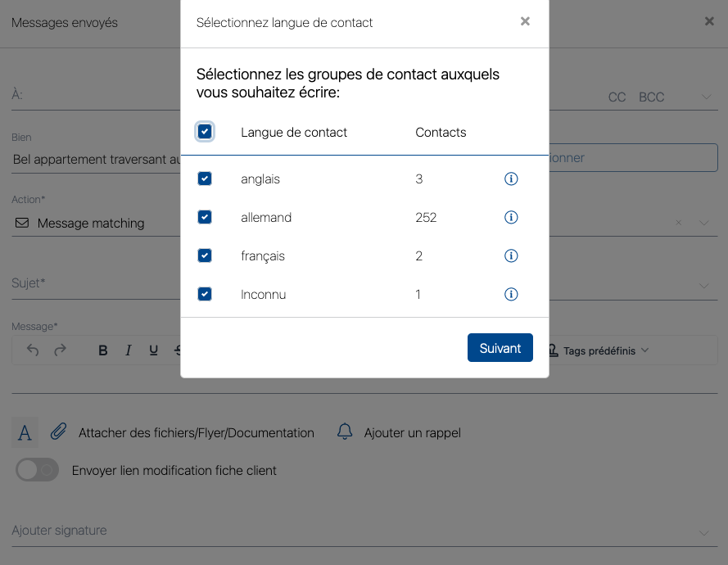Close the langue de contact dialog
This screenshot has width=728, height=565.
point(525,21)
